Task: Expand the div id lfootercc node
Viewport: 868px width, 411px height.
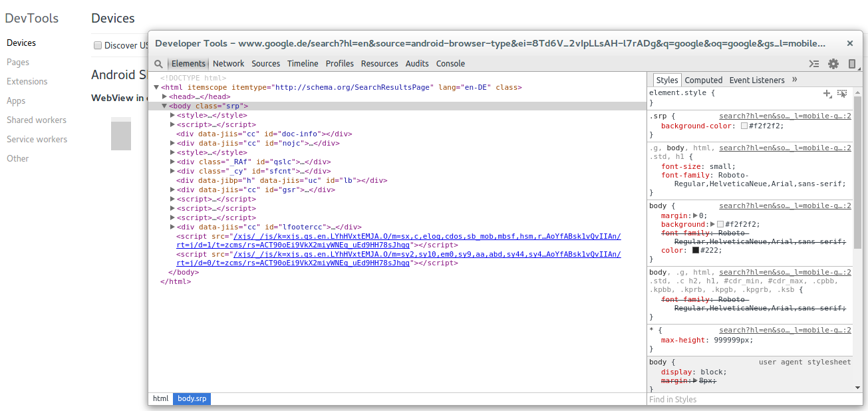Action: (172, 227)
